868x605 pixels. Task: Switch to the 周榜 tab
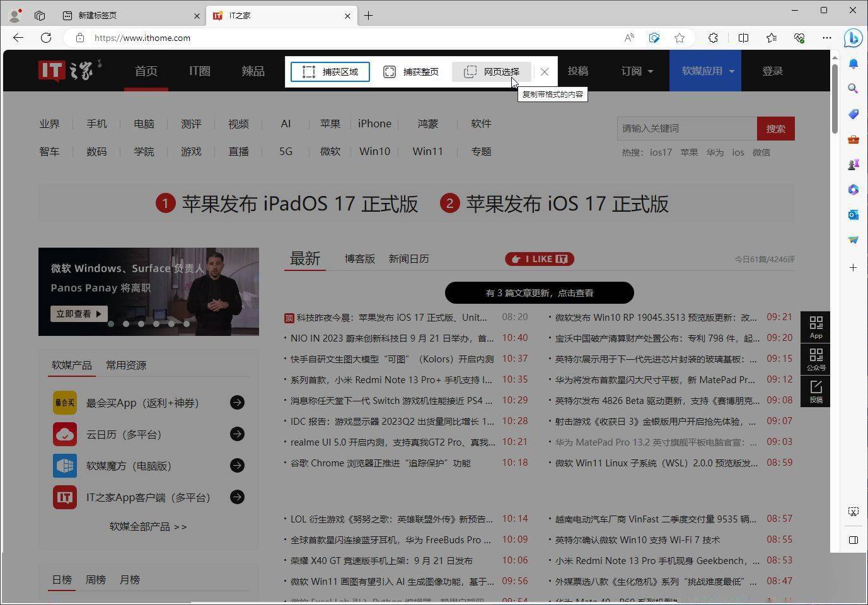pyautogui.click(x=96, y=580)
